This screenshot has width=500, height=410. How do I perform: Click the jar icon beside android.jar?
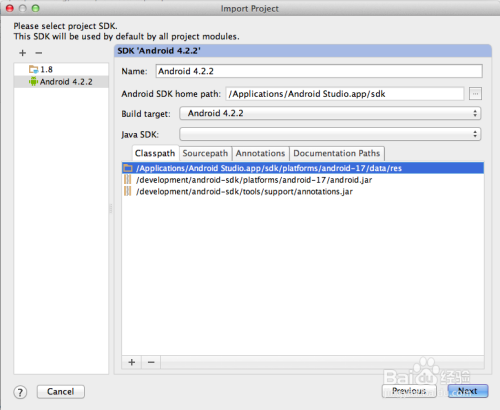click(x=127, y=180)
